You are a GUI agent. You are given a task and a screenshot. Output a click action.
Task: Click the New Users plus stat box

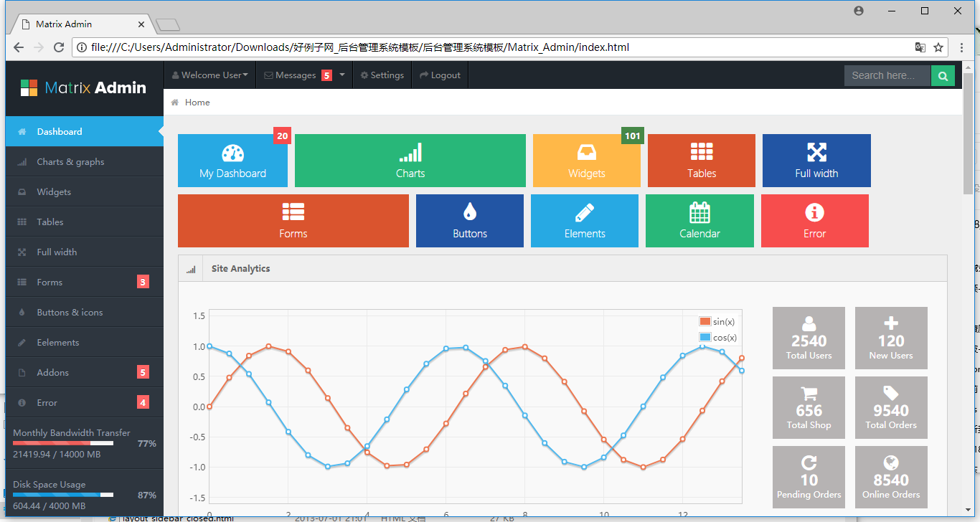point(891,338)
